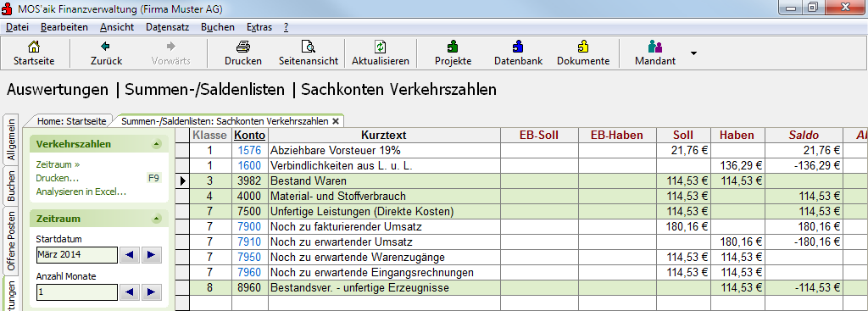The width and height of the screenshot is (868, 311).
Task: Collapse the Zeitraum panel
Action: [x=157, y=219]
